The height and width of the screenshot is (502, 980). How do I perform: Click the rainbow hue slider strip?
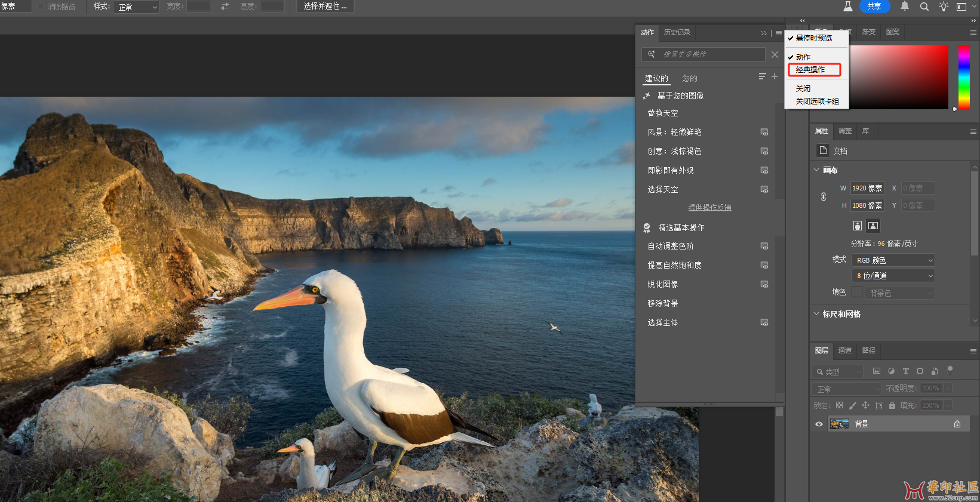pos(964,77)
